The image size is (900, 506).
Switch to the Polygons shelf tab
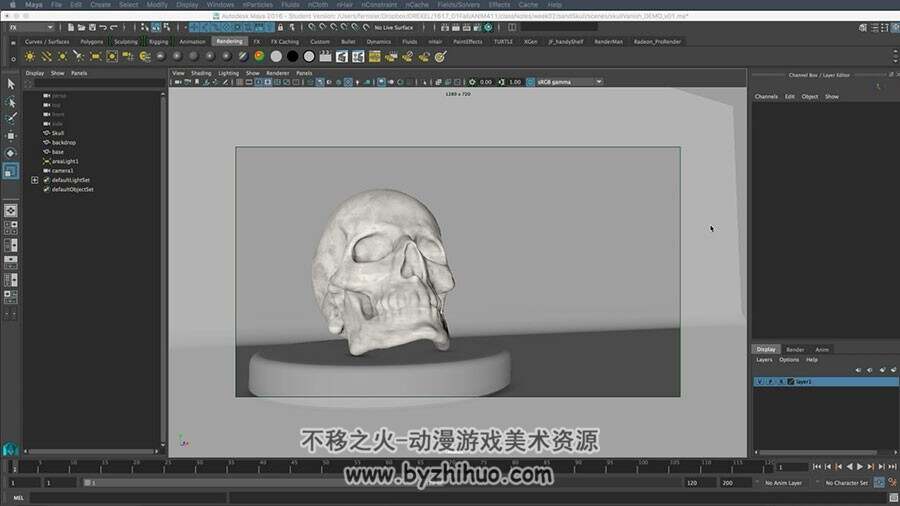pyautogui.click(x=91, y=42)
